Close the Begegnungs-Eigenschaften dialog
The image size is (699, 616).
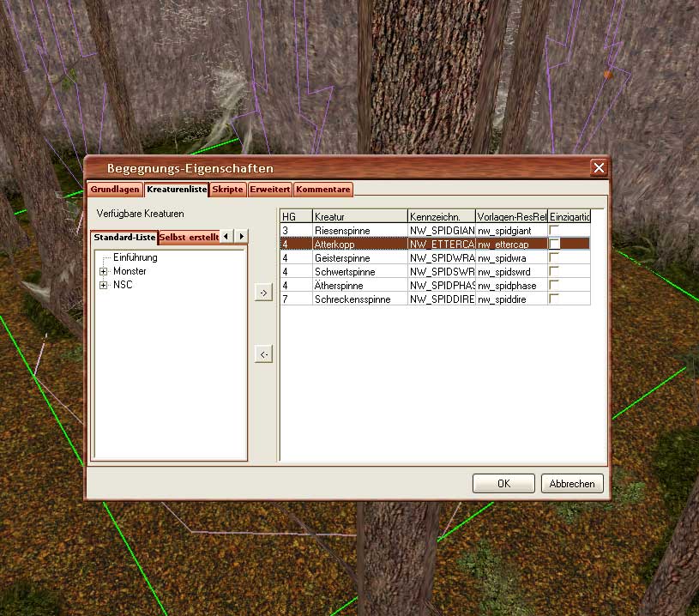tap(598, 168)
